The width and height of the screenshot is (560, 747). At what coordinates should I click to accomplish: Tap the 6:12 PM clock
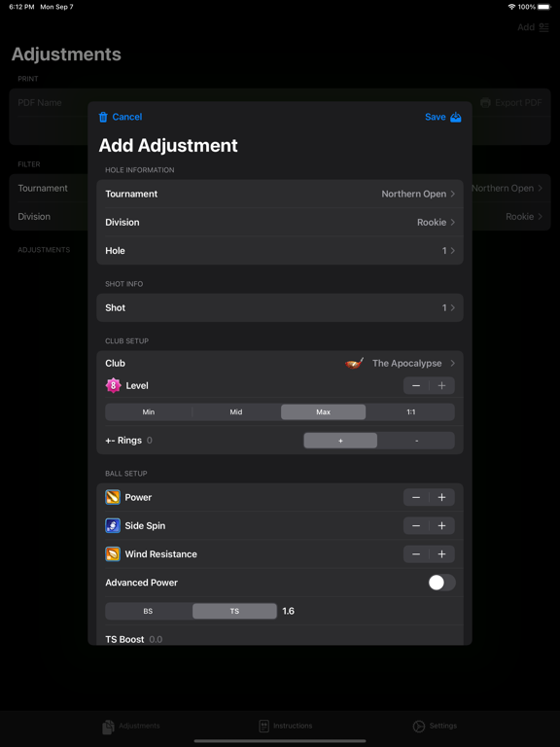click(x=20, y=7)
